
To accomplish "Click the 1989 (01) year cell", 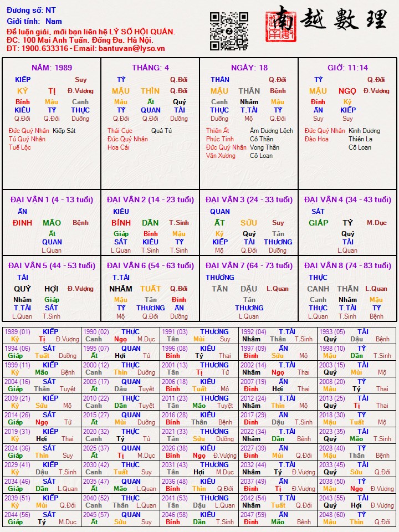I will point(17,332).
